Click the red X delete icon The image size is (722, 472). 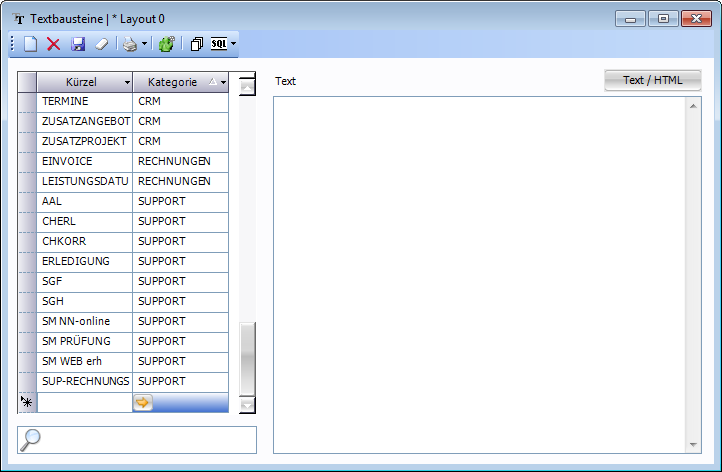coord(54,44)
